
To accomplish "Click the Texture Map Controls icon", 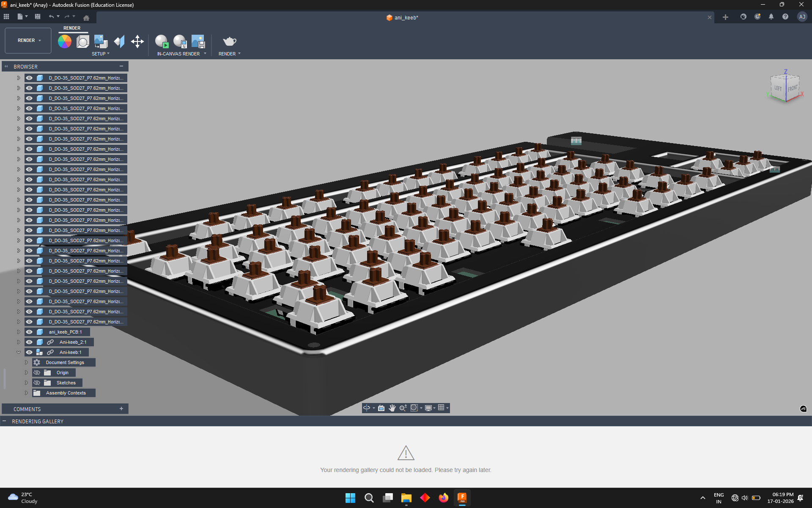I will 119,41.
